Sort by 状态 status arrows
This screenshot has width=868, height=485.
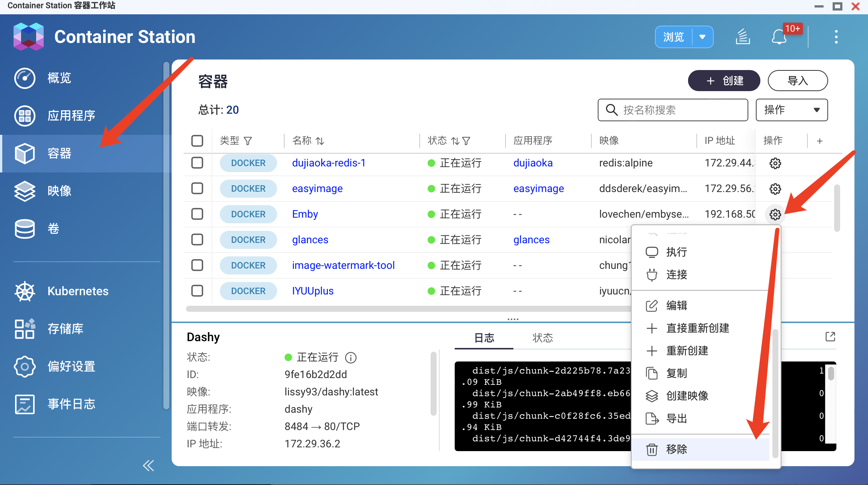pos(455,141)
